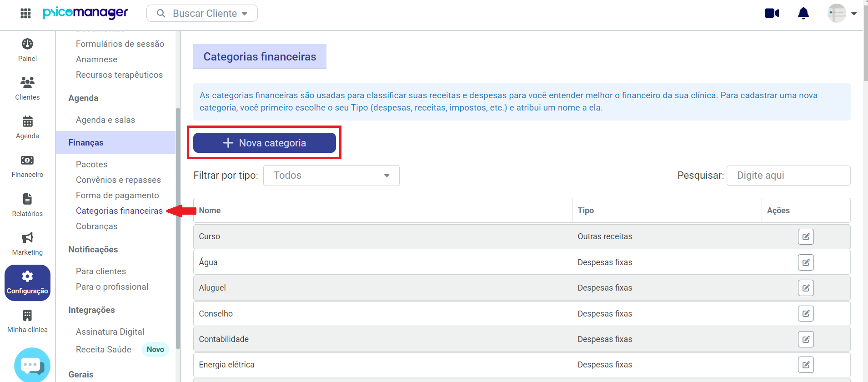Open the Financeiro money icon
This screenshot has width=868, height=382.
[27, 160]
